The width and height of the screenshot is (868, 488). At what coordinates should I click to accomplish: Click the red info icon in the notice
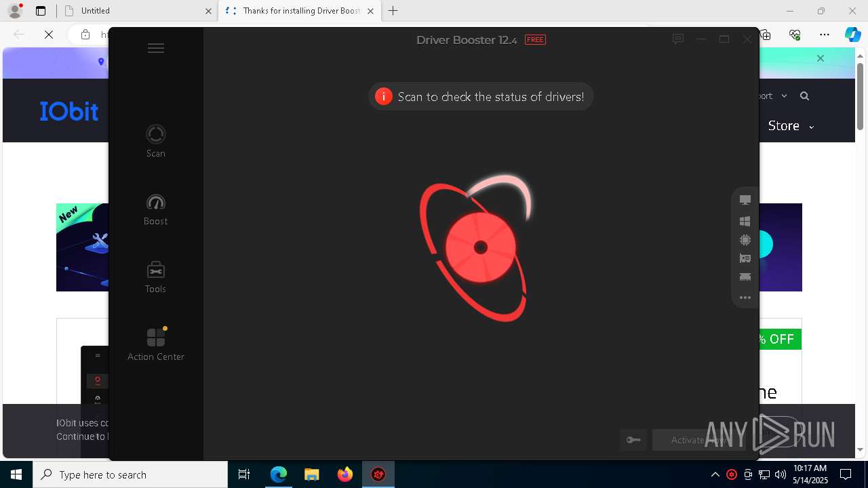coord(384,96)
